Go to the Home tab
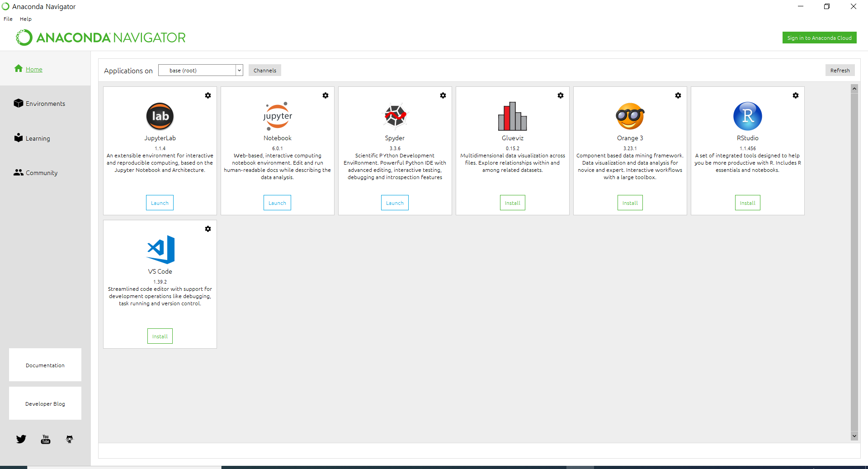 [45, 69]
